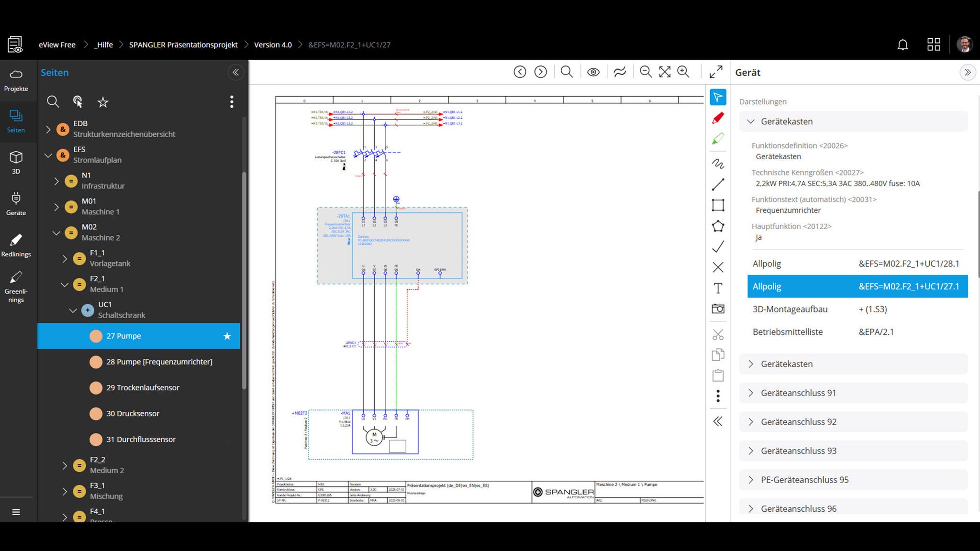Screen dimensions: 980x551
Task: Click the _Hilfe breadcrumb
Action: click(x=104, y=44)
